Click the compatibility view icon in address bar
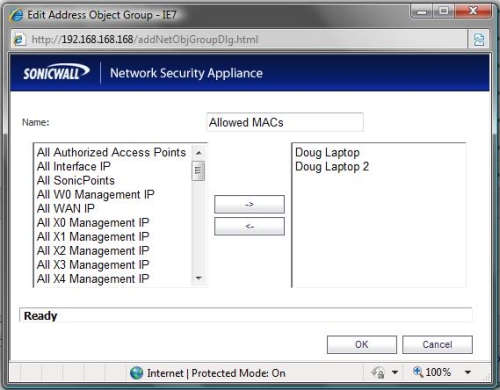The image size is (500, 390). (479, 40)
